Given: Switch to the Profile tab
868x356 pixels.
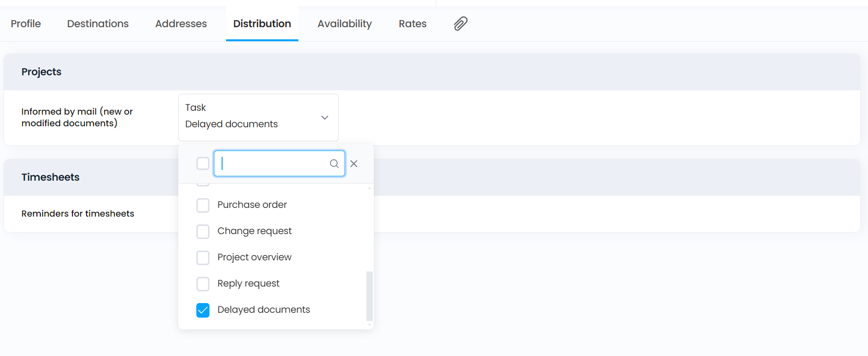Looking at the screenshot, I should pyautogui.click(x=26, y=24).
